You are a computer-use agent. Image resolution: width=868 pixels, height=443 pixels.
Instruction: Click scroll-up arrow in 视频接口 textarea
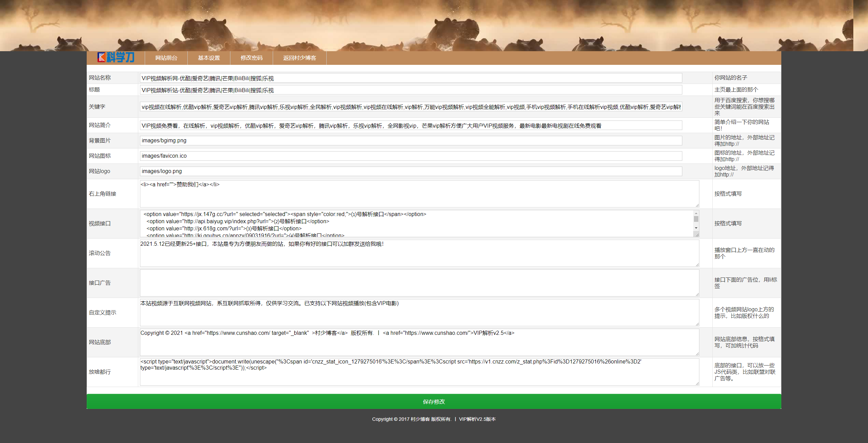696,213
